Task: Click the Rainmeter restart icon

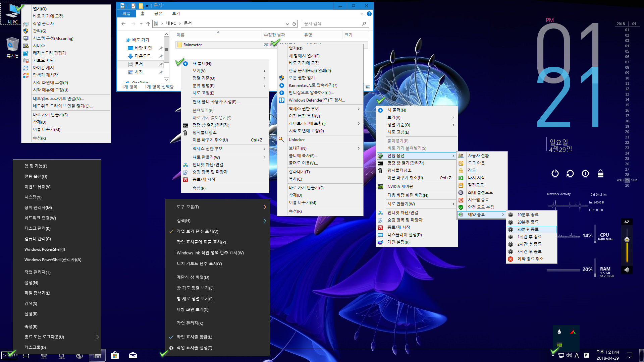Action: (x=570, y=173)
